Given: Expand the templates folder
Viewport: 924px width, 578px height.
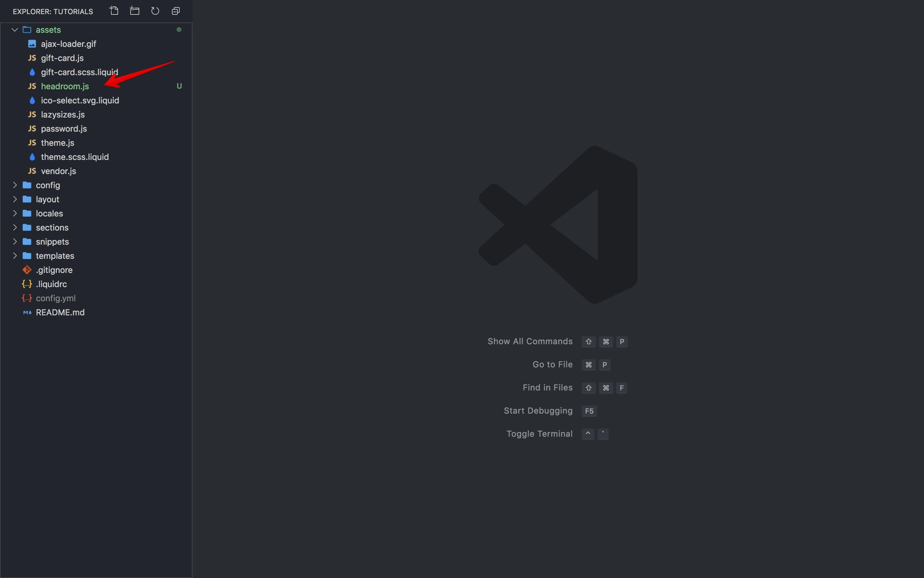Looking at the screenshot, I should (15, 256).
